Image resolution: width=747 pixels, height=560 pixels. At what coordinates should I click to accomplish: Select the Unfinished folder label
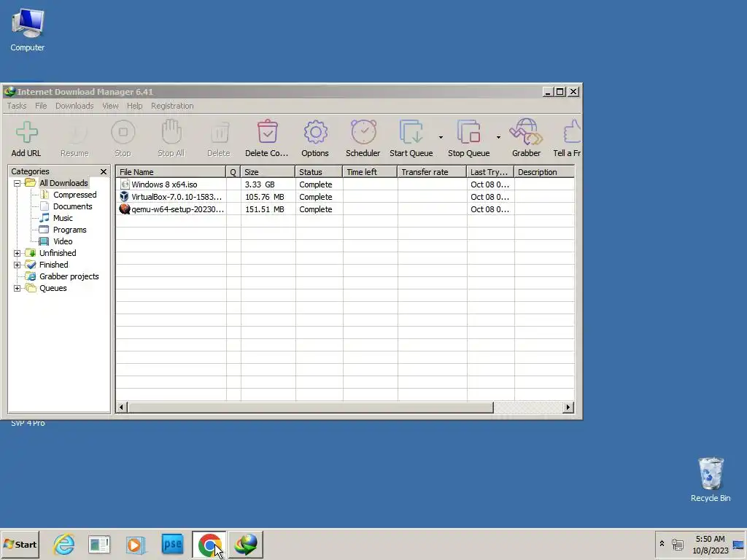(58, 253)
